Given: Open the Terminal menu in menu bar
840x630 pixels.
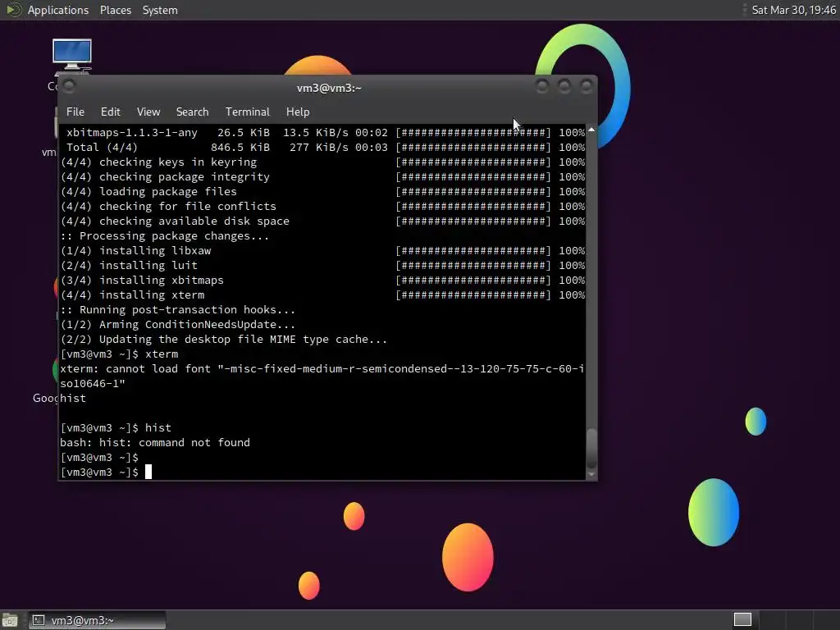Looking at the screenshot, I should point(248,112).
